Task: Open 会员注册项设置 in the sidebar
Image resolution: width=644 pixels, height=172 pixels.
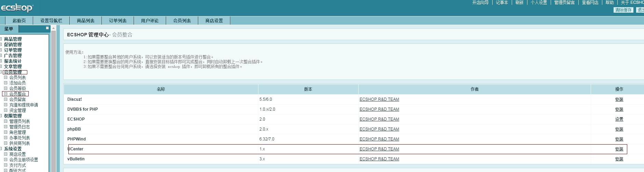Action: 24,160
